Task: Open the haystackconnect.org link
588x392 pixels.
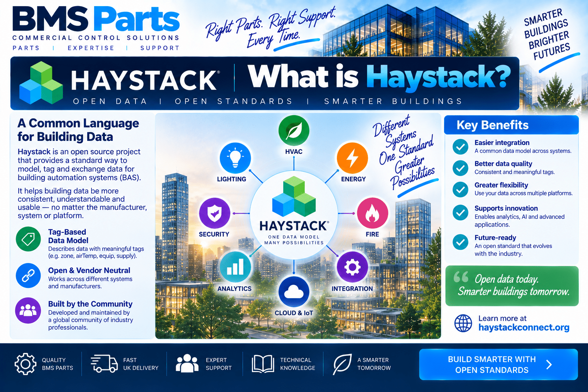Action: 524,328
